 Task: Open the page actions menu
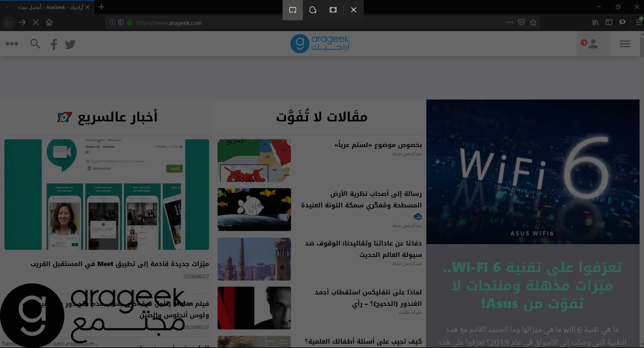click(x=509, y=23)
